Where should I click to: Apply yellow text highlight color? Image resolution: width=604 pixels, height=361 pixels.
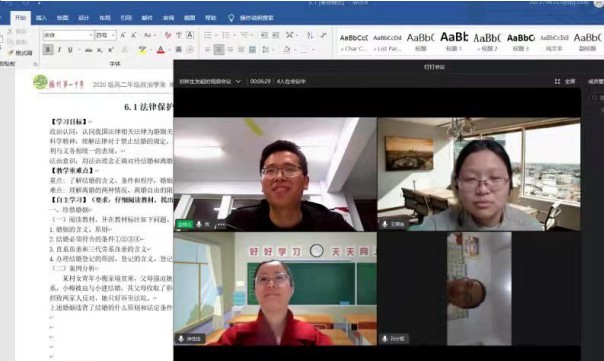(x=142, y=50)
